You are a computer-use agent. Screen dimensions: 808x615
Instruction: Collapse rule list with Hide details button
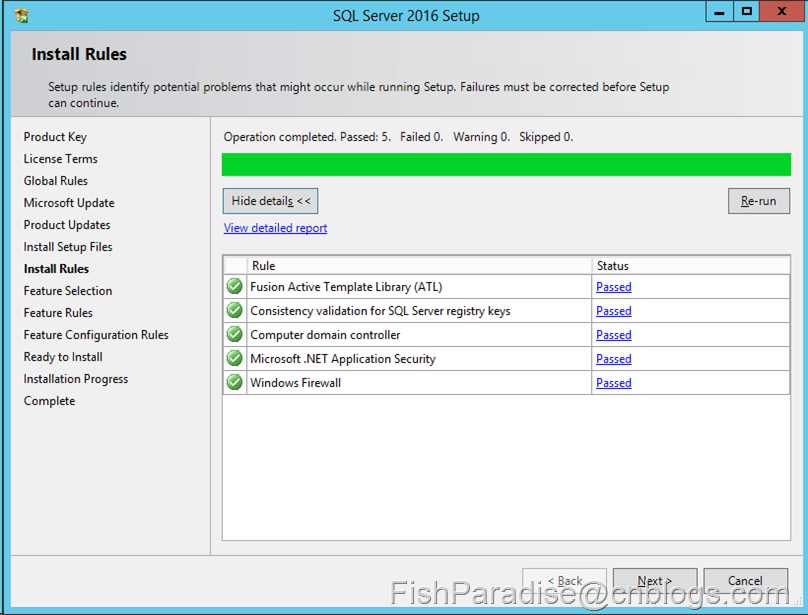click(271, 201)
